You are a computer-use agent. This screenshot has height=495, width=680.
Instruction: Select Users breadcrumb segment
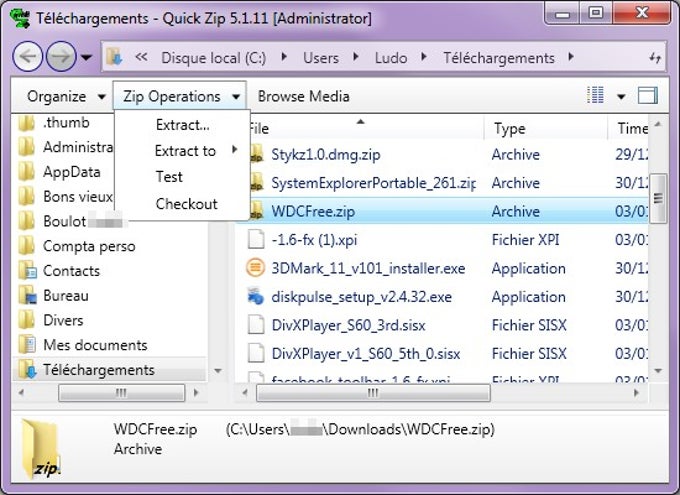(x=321, y=58)
